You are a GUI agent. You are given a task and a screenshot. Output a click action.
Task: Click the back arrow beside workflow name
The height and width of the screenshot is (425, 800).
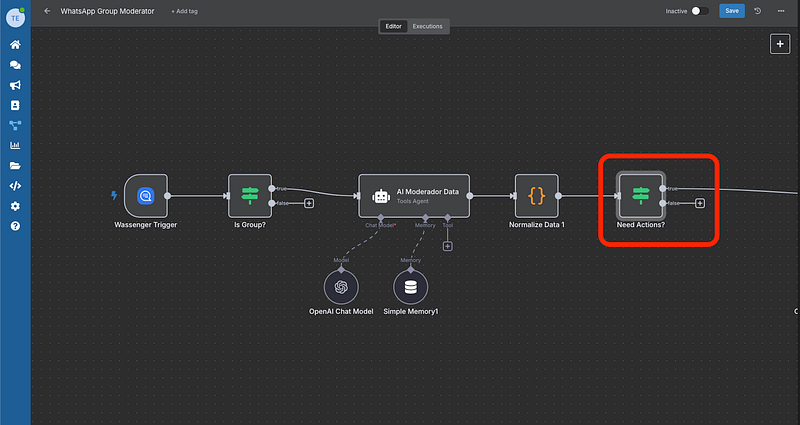click(47, 10)
